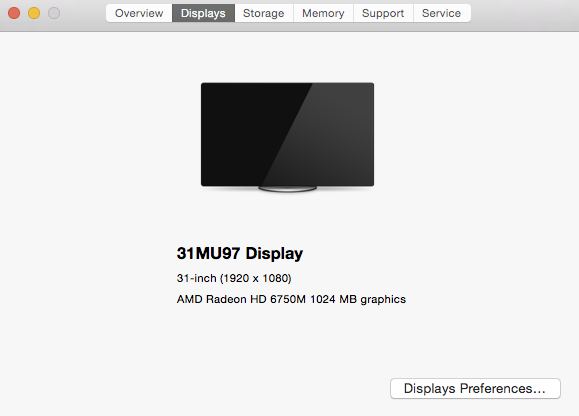Image resolution: width=579 pixels, height=416 pixels.
Task: Click the Displays Preferences button
Action: (x=475, y=388)
